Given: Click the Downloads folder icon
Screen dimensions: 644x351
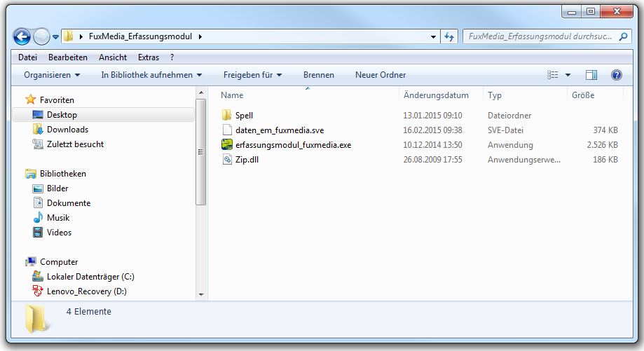Looking at the screenshot, I should pos(37,130).
